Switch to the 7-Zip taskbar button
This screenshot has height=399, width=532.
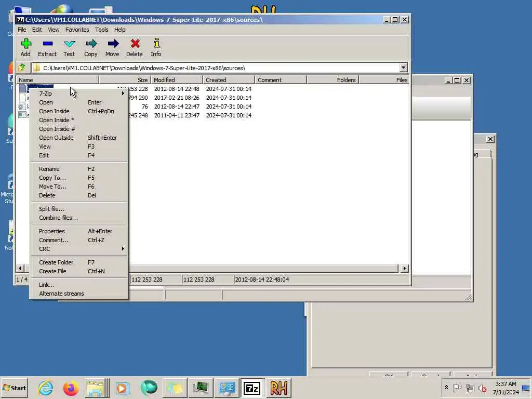tap(252, 388)
